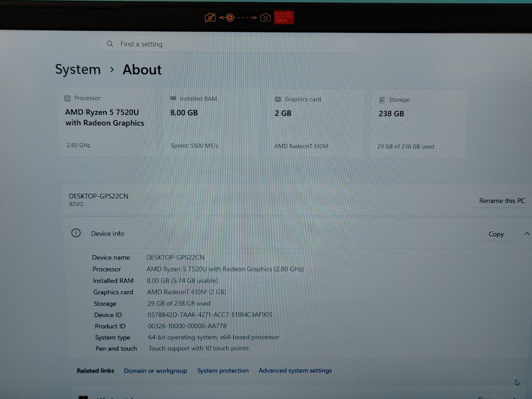Select "2 GB" graphics card value
The width and height of the screenshot is (532, 399).
click(x=283, y=113)
